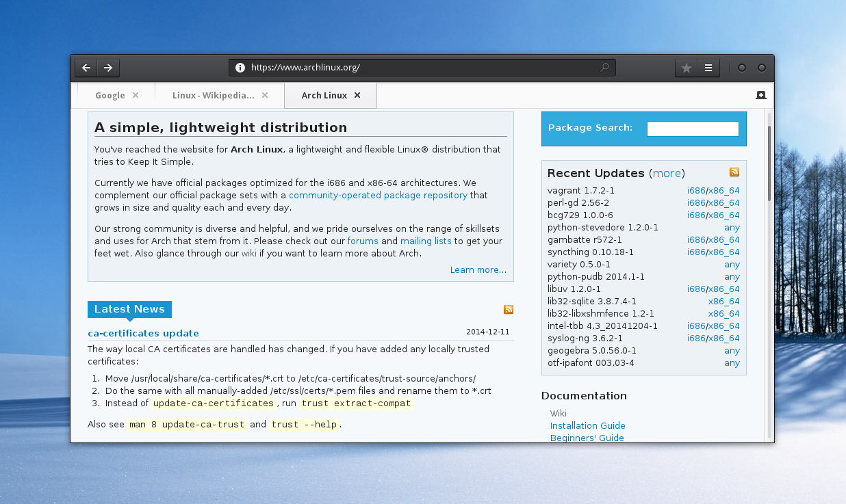
Task: Select the Arch Linux tab
Action: (331, 96)
